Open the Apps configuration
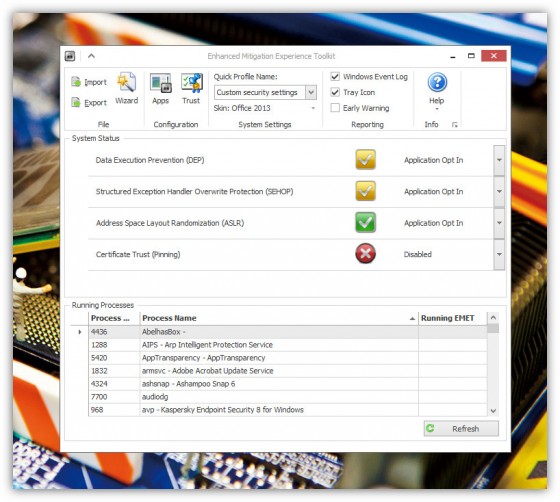560x502 pixels. pos(160,89)
